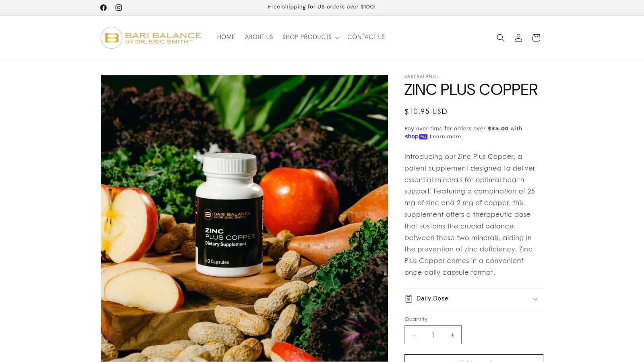Viewport: 644px width, 362px height.
Task: Decrease quantity with minus button
Action: [414, 335]
